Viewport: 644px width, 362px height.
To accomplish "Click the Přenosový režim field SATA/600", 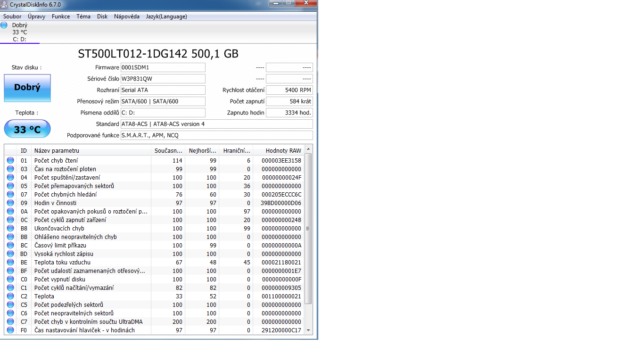I will pos(163,101).
